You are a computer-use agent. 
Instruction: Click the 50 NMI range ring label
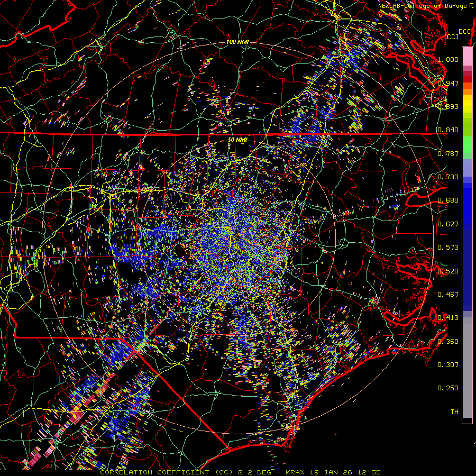237,140
